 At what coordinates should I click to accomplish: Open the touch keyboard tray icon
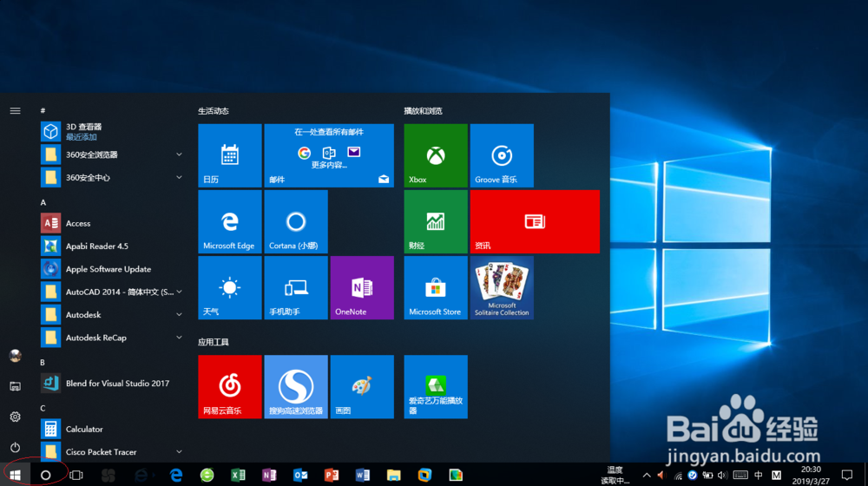(x=740, y=475)
